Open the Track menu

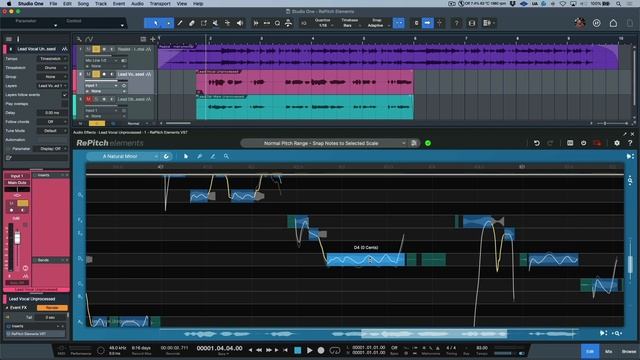101,4
